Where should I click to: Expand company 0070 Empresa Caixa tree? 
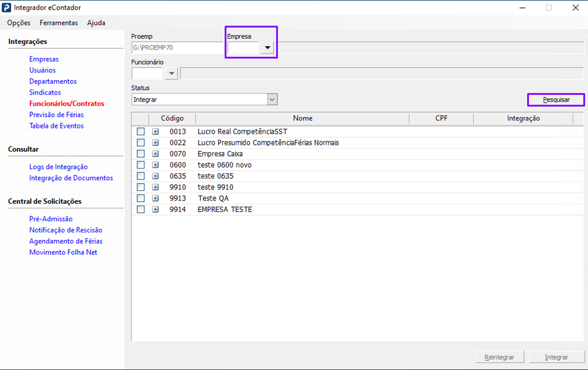(x=155, y=154)
